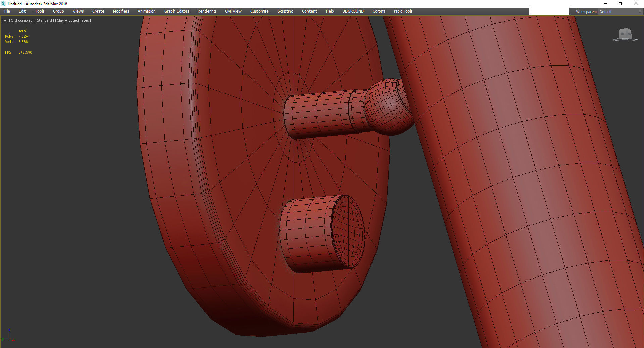
Task: Open the Corona menu
Action: point(379,11)
